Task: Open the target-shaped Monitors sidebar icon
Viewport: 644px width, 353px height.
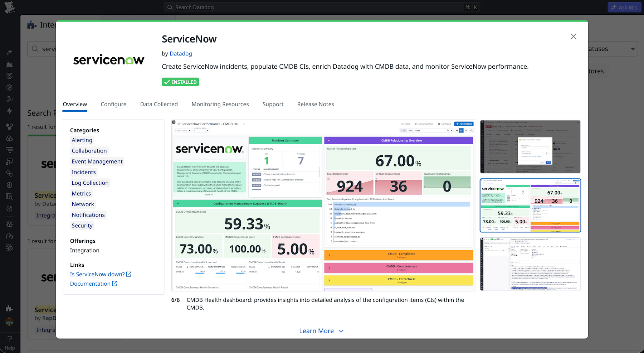Action: coord(10,76)
